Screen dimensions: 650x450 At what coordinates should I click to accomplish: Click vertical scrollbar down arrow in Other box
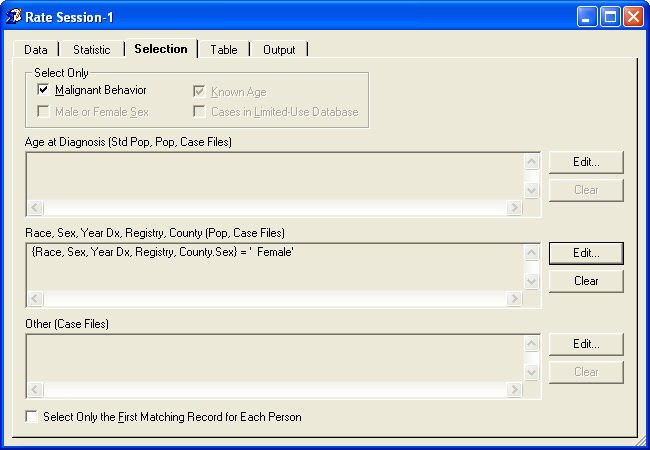532,372
